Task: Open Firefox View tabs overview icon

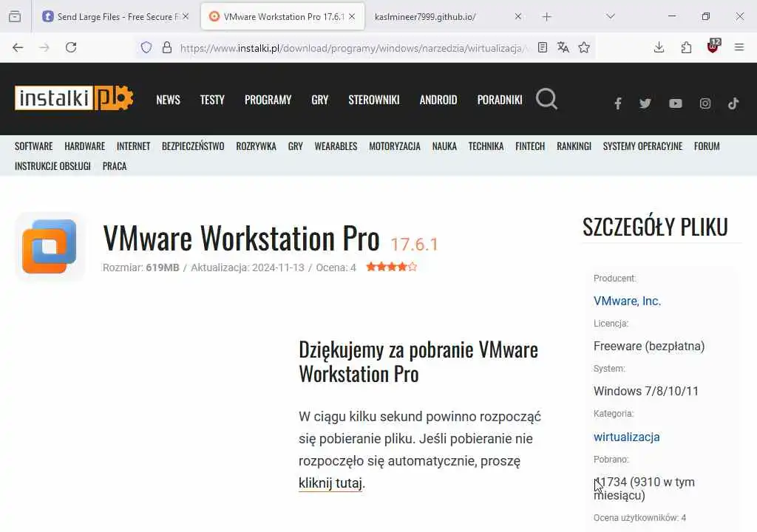Action: click(15, 16)
